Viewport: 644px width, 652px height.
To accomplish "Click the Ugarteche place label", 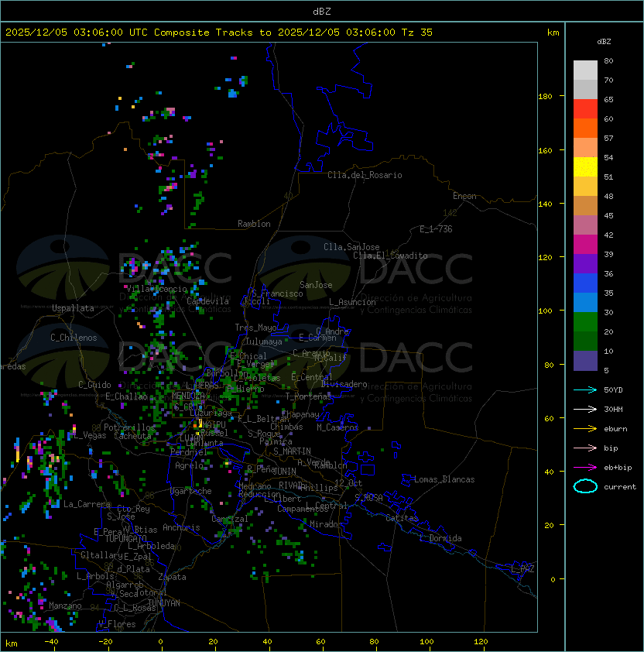I will (x=191, y=492).
